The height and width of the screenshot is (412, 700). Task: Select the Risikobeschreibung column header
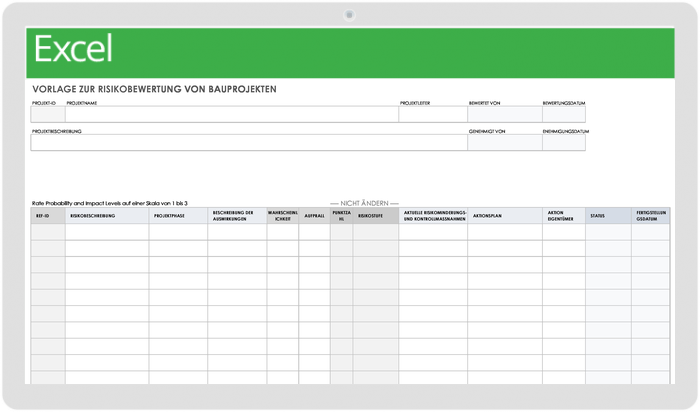click(107, 216)
